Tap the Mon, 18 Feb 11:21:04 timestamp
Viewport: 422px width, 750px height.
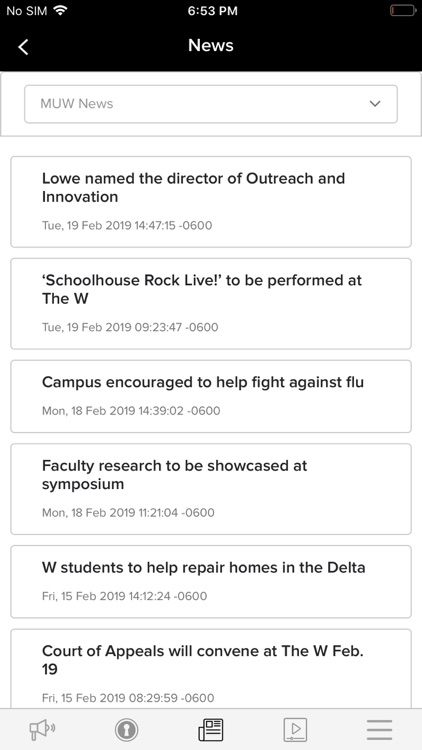tap(128, 513)
